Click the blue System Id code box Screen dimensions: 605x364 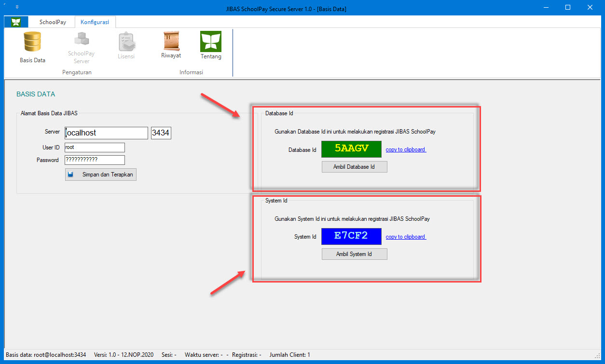coord(351,236)
